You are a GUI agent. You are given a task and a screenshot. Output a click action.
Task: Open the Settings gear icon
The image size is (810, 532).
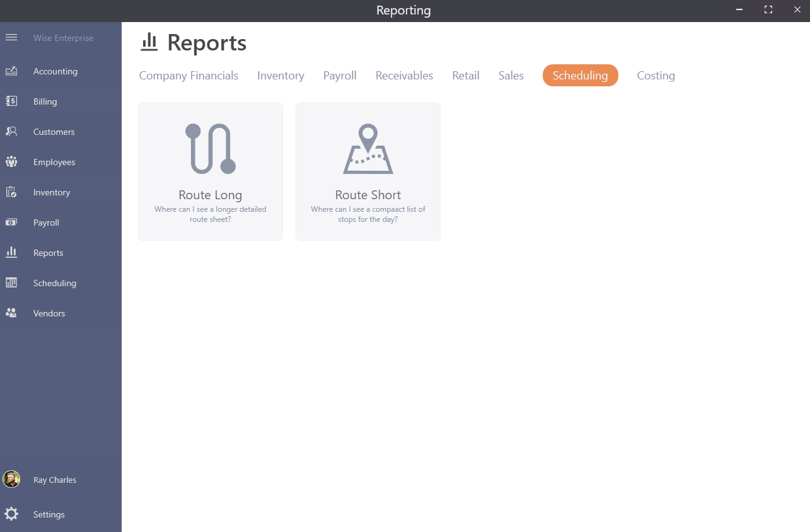point(11,514)
